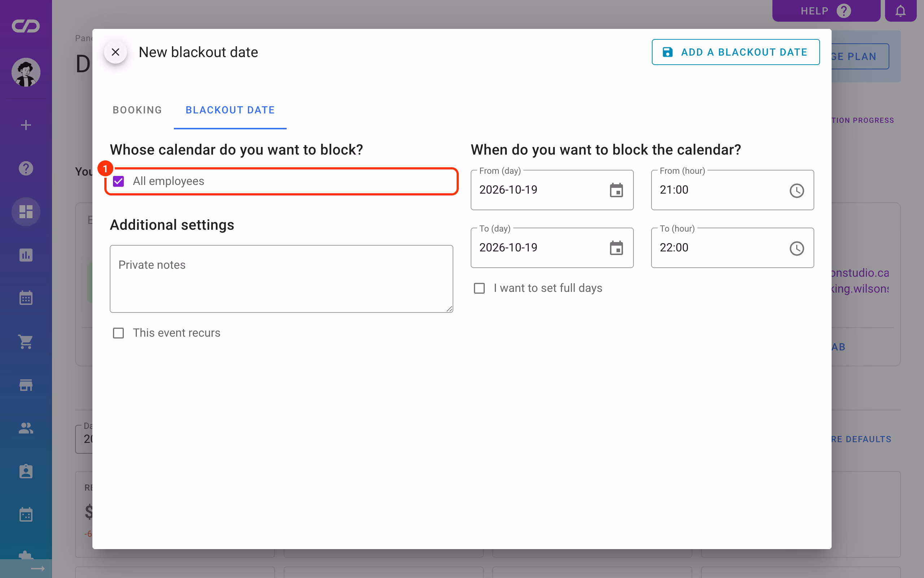Open the user avatar profile
The image size is (924, 578).
pyautogui.click(x=26, y=72)
